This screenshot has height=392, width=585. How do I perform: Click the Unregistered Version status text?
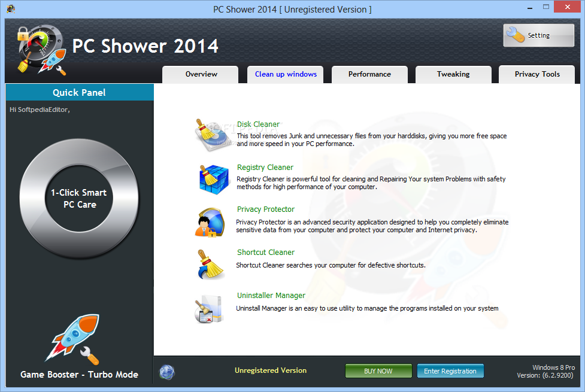(271, 370)
